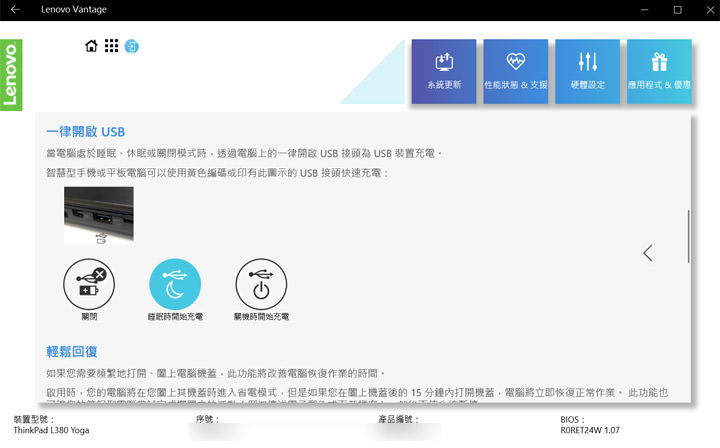
Task: Click the blue circular icon beside grid
Action: pos(132,46)
